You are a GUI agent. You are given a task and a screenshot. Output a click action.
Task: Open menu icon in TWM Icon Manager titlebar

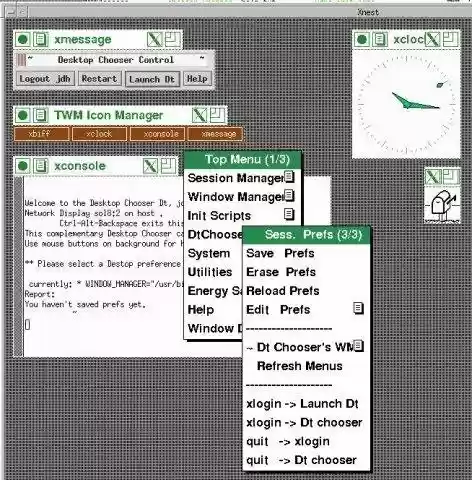pos(41,116)
